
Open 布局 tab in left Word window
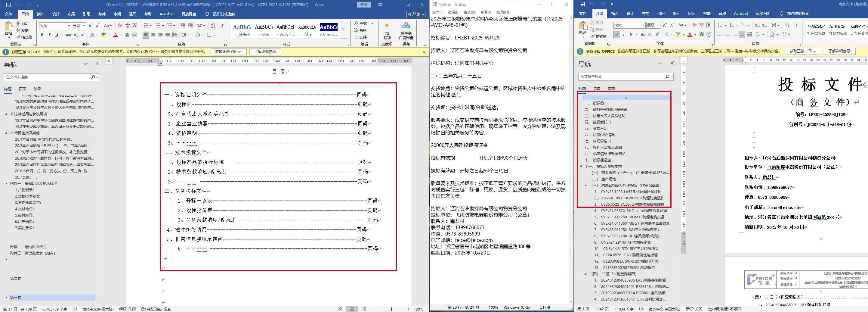click(x=71, y=14)
